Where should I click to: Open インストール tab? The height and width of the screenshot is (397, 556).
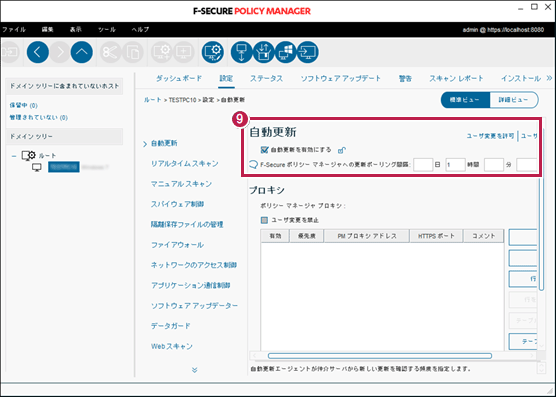point(521,78)
